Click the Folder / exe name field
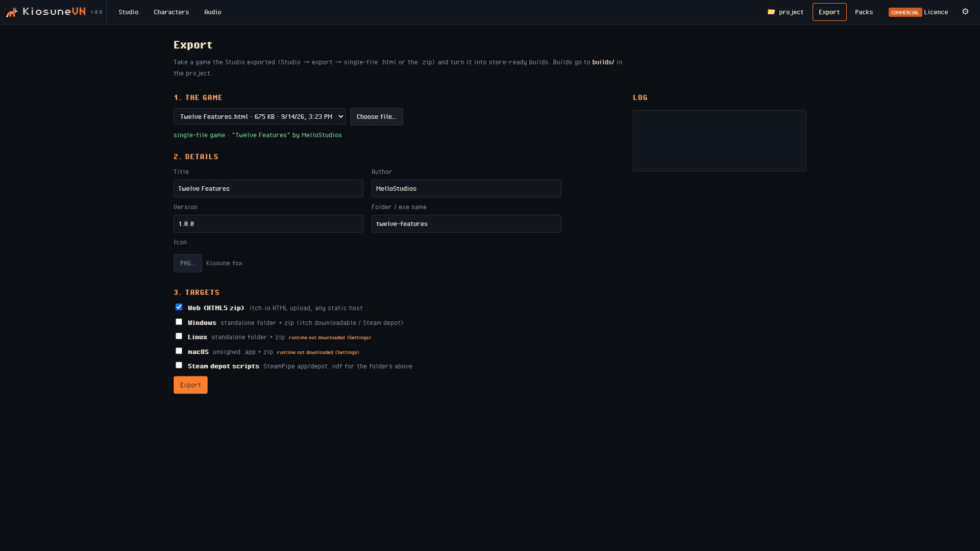980x551 pixels. [467, 224]
